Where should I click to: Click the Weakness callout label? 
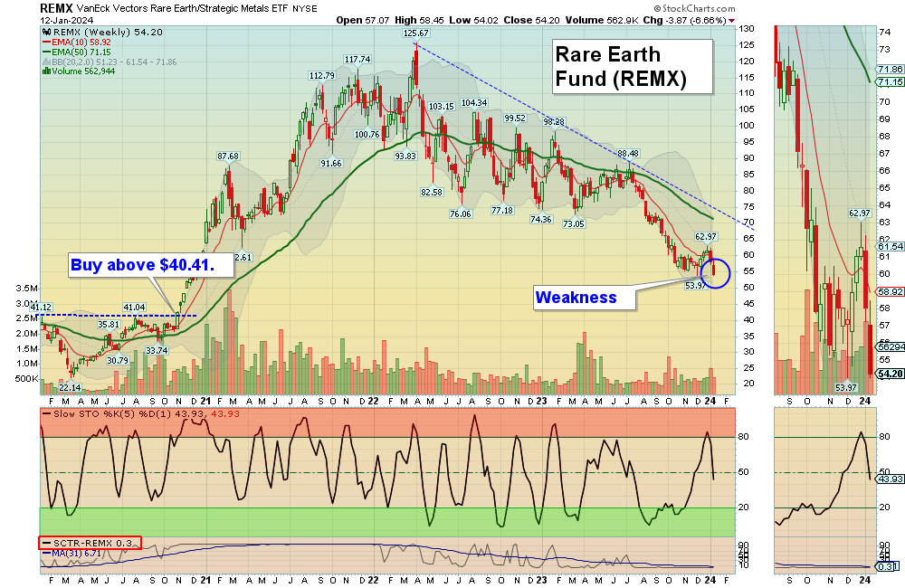pyautogui.click(x=584, y=298)
